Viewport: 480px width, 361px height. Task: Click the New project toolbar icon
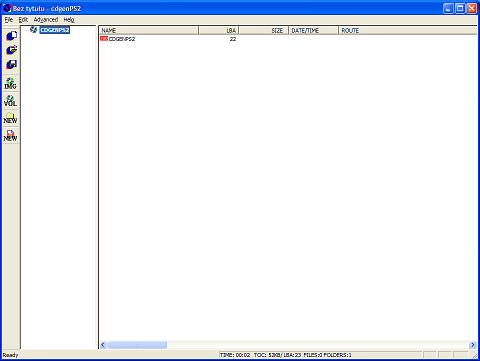tap(11, 36)
